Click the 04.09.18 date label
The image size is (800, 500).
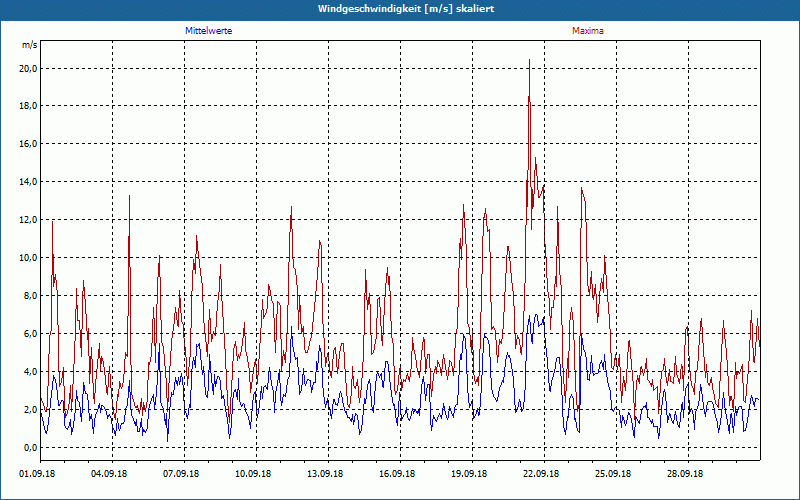[109, 474]
